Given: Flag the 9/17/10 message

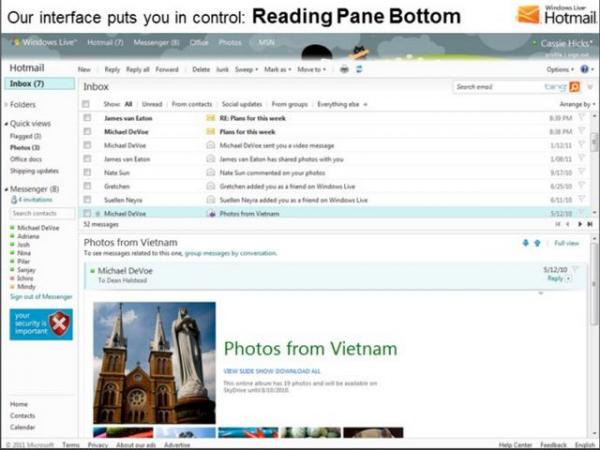Looking at the screenshot, I should pos(582,172).
